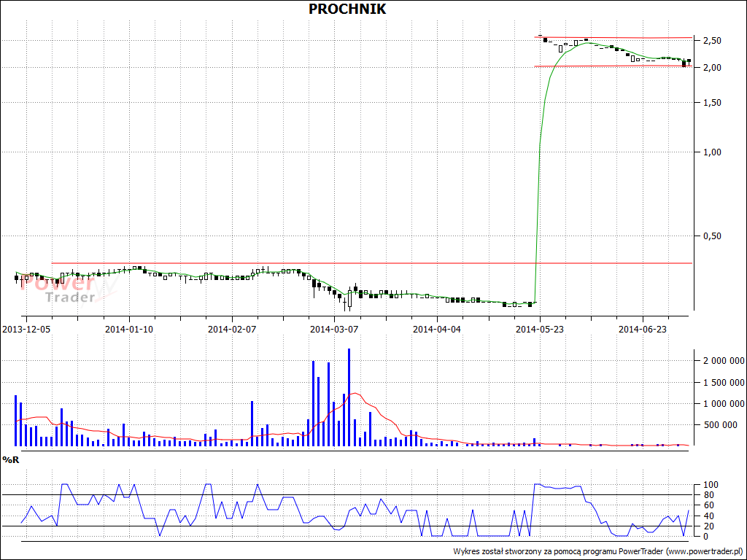Click the %R indicator label
Viewport: 747px width, 560px height.
[x=10, y=459]
